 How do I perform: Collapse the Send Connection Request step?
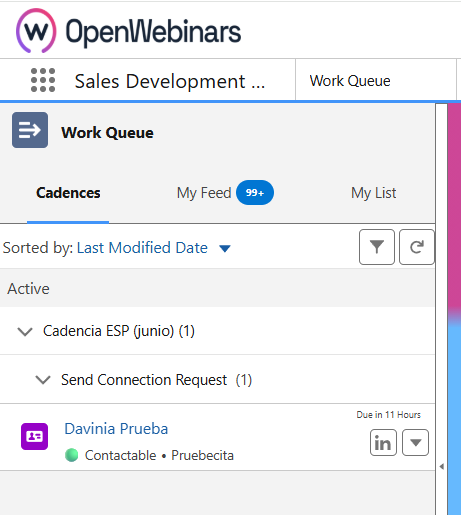click(43, 380)
